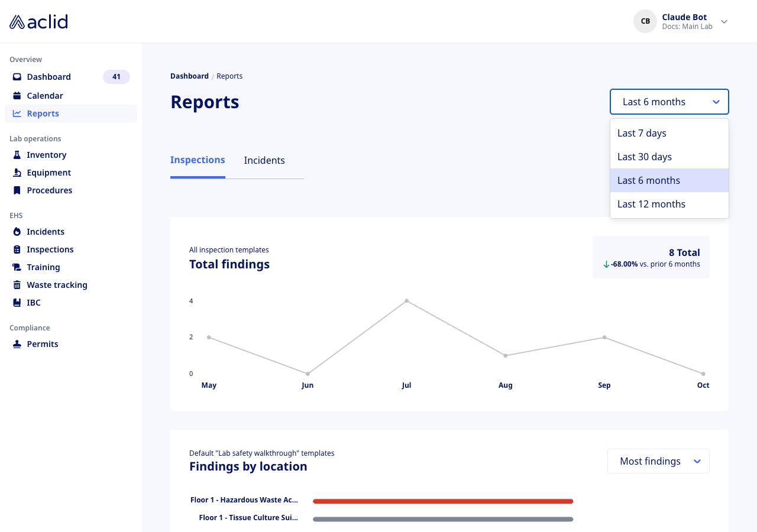This screenshot has width=757, height=532.
Task: Click the Findings by location heading
Action: tap(248, 466)
